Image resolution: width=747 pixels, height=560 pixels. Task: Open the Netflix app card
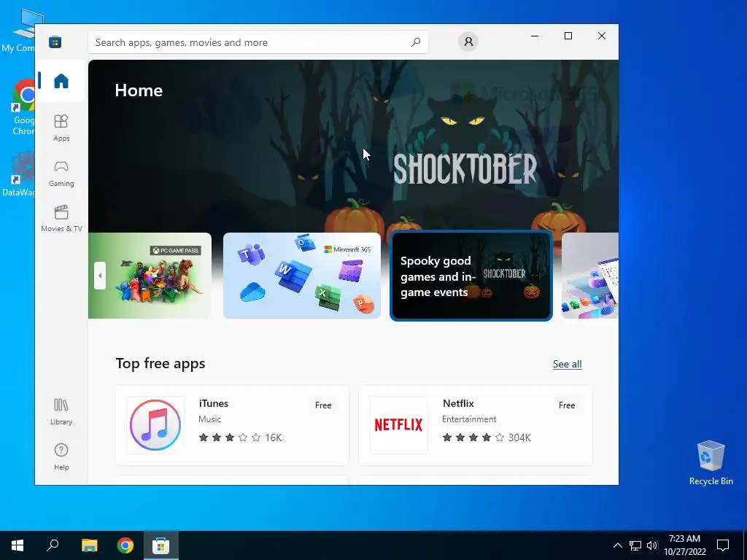tap(476, 425)
